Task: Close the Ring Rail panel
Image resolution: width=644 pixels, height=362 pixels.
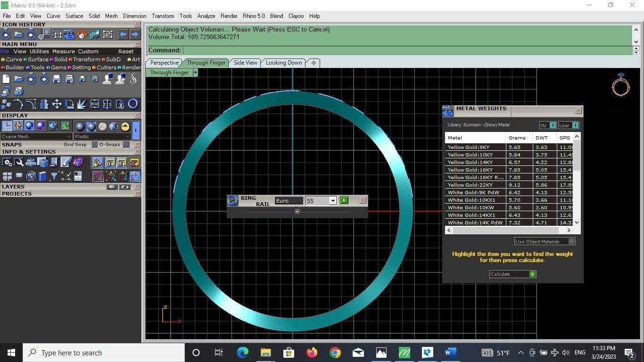Action: [363, 200]
